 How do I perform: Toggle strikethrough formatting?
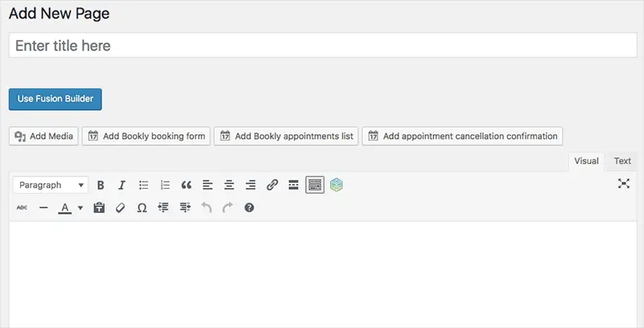pos(23,208)
